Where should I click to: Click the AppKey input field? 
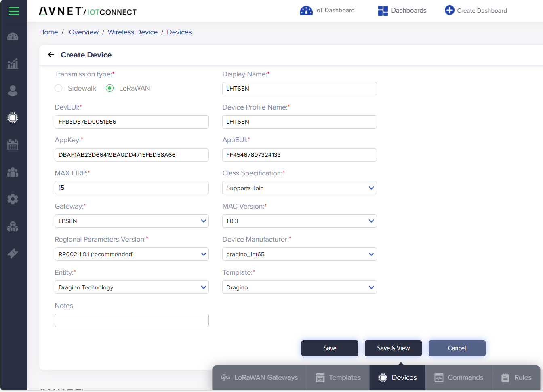pos(132,155)
